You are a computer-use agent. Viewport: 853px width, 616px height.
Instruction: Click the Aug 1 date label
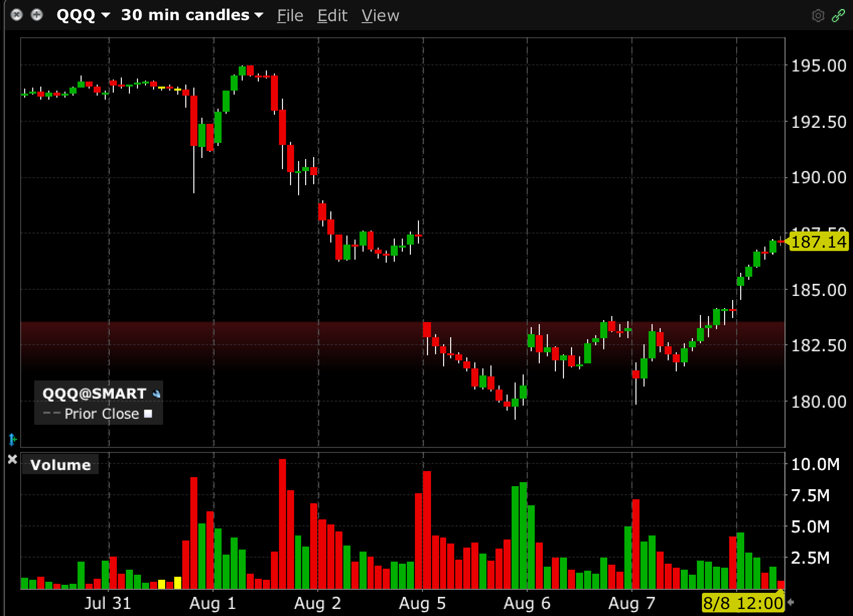click(x=212, y=603)
